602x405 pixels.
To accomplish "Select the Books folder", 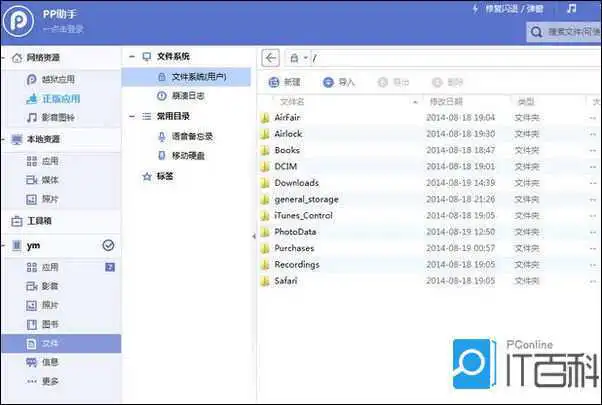I will tap(287, 150).
